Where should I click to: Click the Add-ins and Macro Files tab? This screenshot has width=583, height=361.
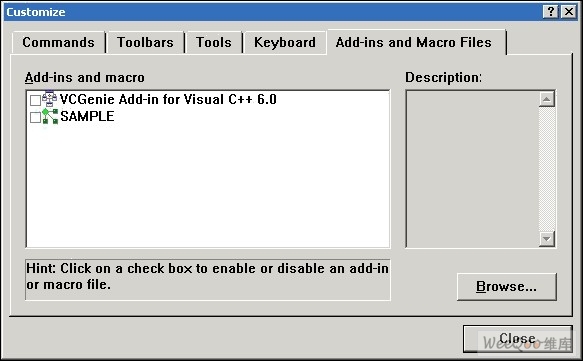click(x=414, y=42)
